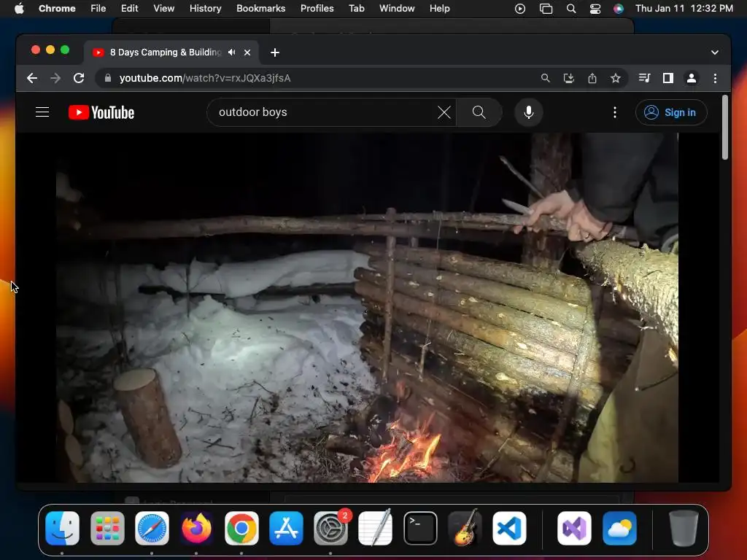
Task: Reload the YouTube page
Action: tap(79, 78)
